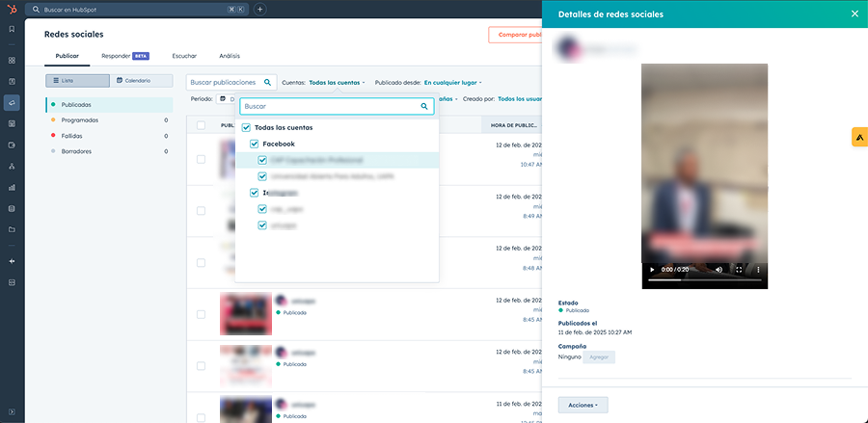Enter video fullscreen mode
This screenshot has height=423, width=868.
739,270
